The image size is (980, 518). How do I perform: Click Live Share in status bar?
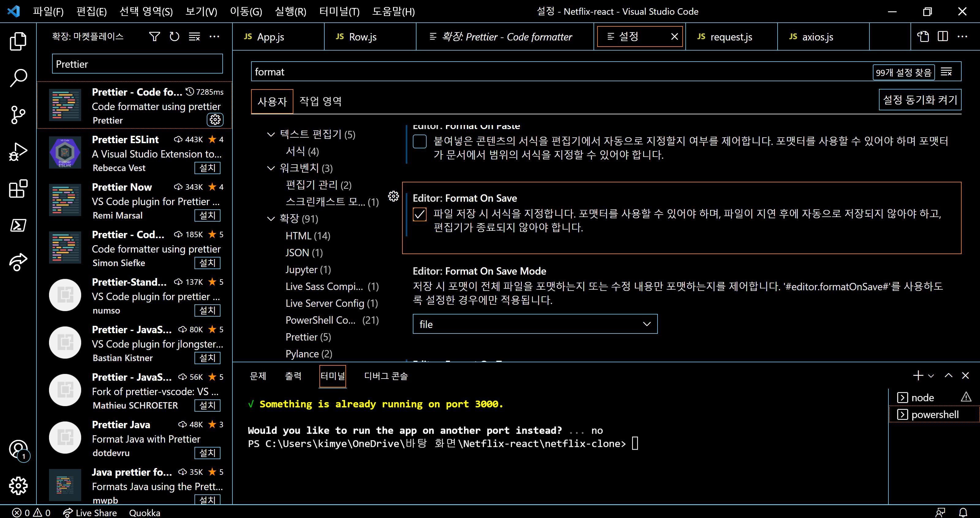point(90,513)
